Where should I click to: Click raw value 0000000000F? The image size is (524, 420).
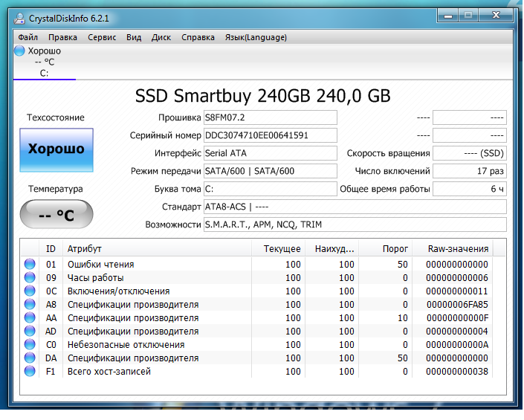(x=457, y=317)
